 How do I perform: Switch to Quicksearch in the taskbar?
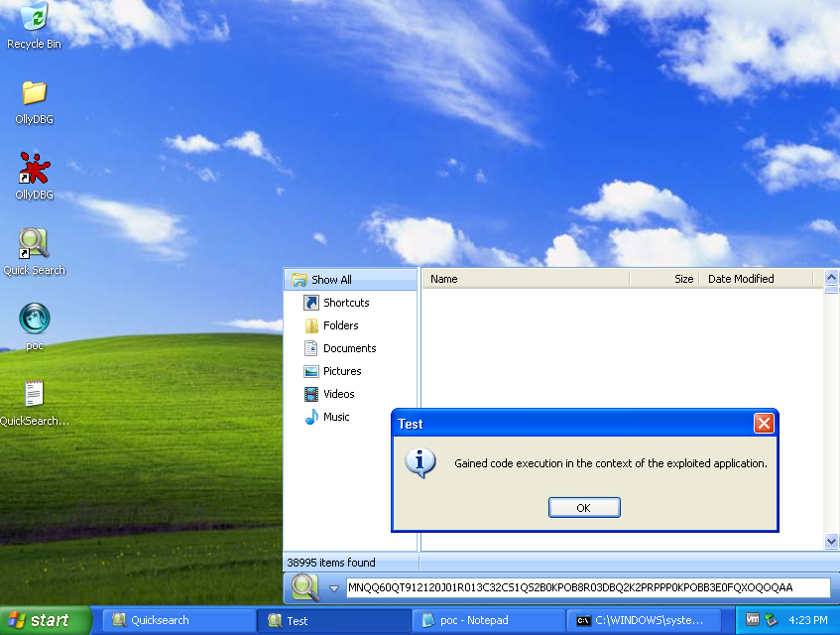pyautogui.click(x=179, y=620)
